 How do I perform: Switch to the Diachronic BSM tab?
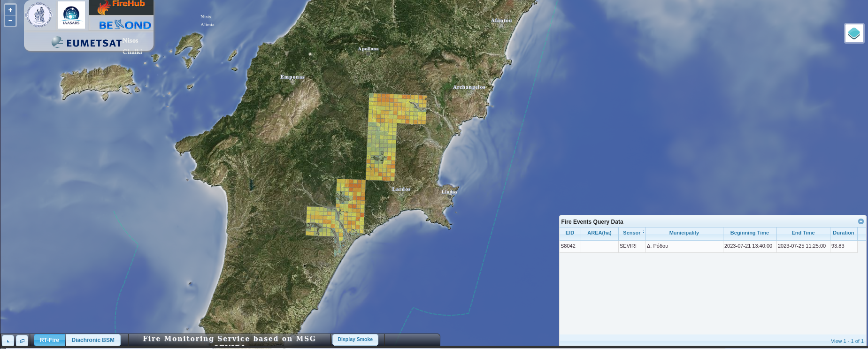click(93, 340)
